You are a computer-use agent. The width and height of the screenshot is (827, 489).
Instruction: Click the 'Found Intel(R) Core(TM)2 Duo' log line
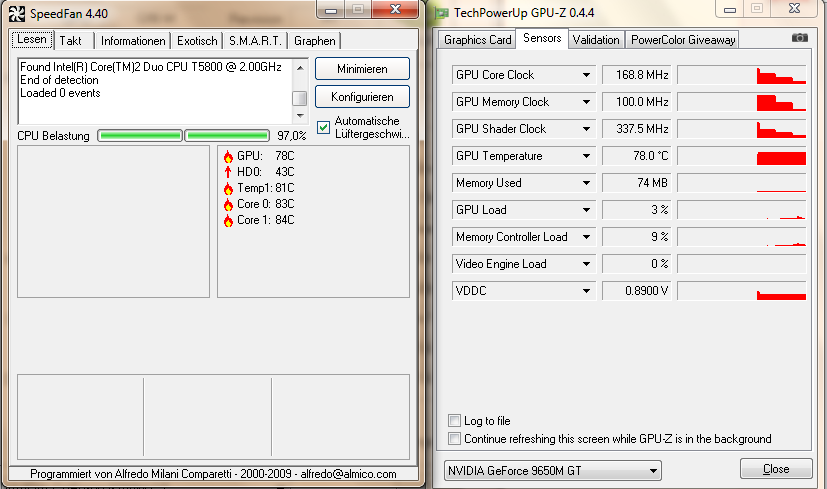[x=151, y=67]
